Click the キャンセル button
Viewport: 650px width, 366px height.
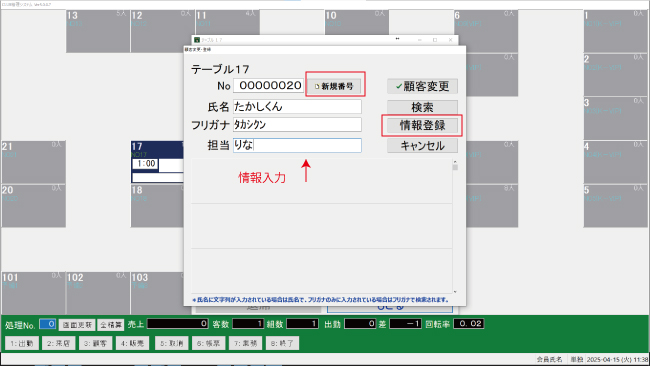click(x=422, y=145)
